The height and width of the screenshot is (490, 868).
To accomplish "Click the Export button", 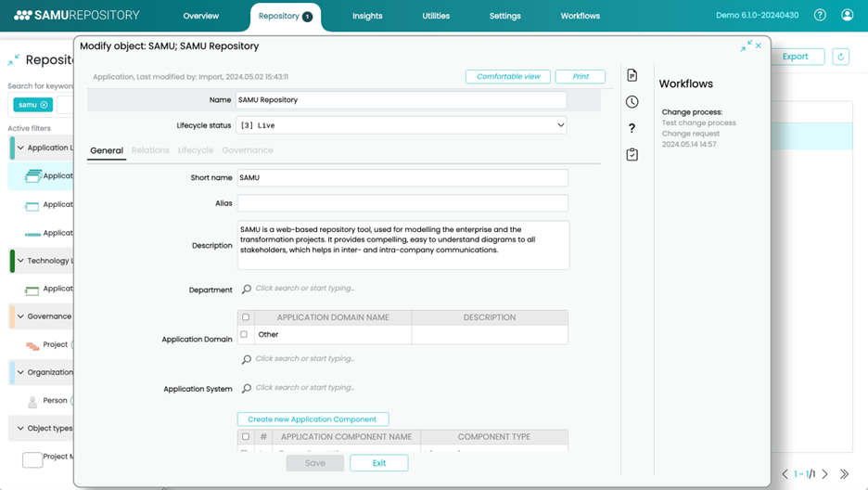I will [x=795, y=57].
